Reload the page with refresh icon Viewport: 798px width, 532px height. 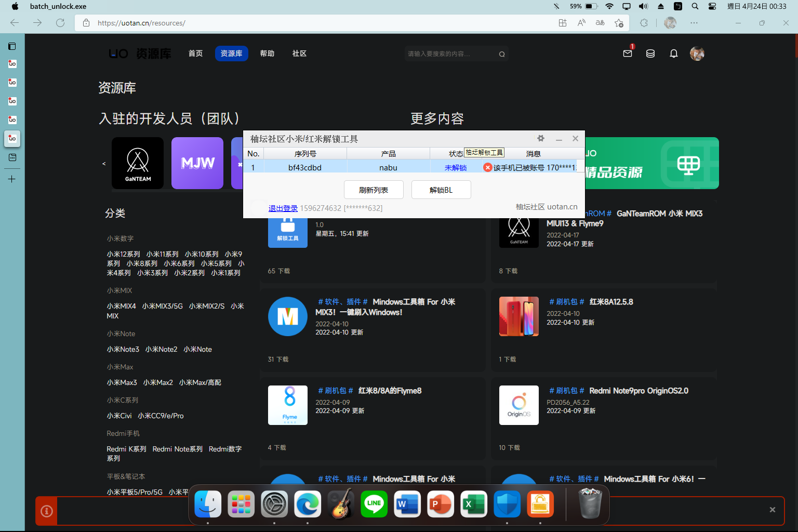coord(60,23)
